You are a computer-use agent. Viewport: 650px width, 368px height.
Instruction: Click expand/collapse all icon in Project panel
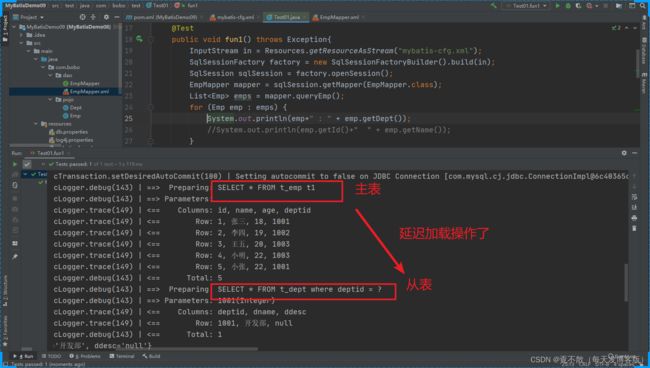(x=93, y=17)
